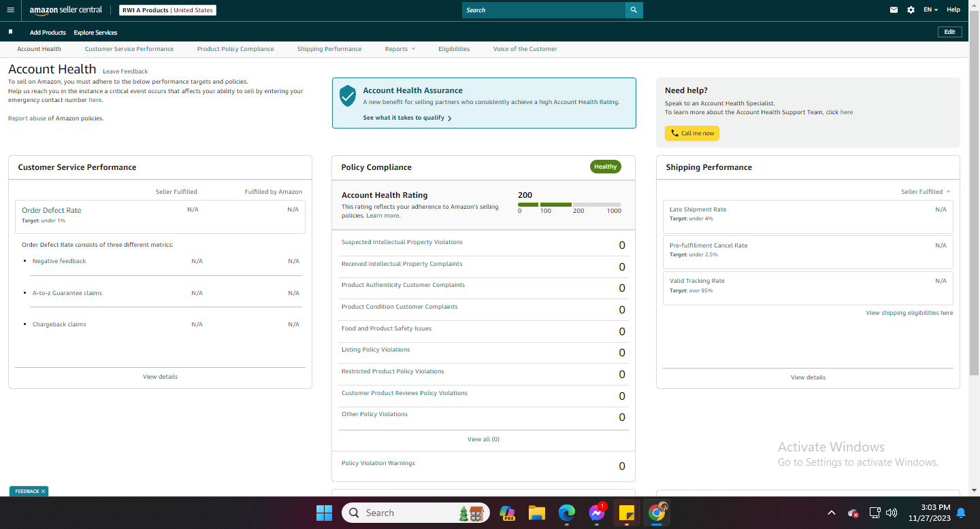Image resolution: width=980 pixels, height=529 pixels.
Task: Open the Seller Fulfilled dropdown
Action: 926,192
